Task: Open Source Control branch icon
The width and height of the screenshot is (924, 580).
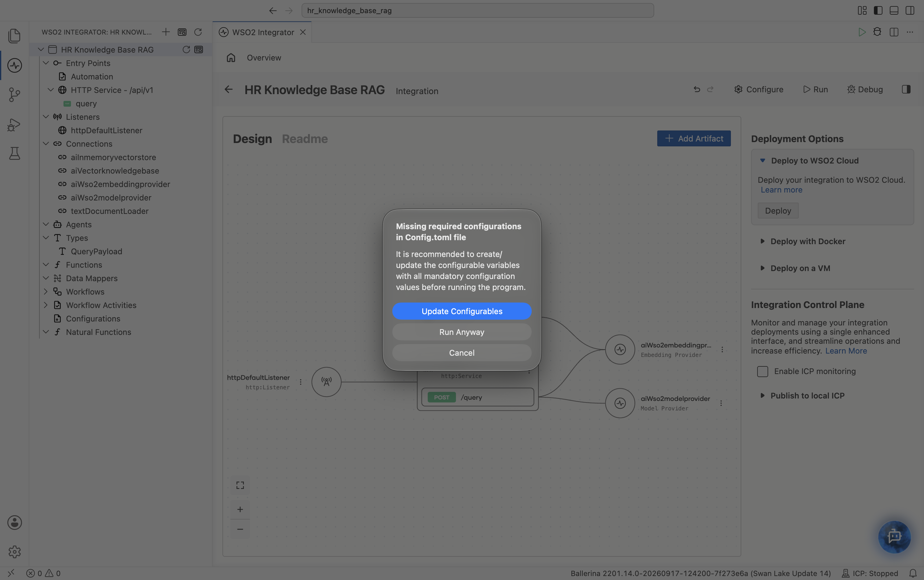Action: click(15, 95)
